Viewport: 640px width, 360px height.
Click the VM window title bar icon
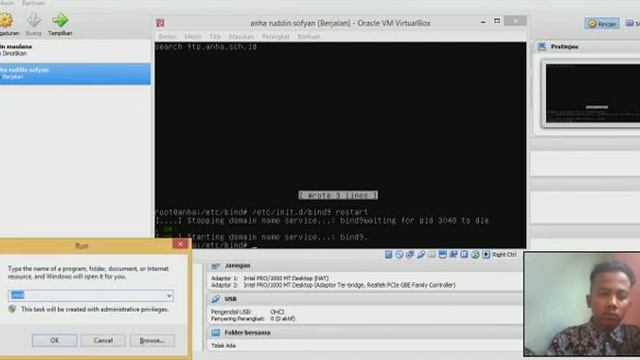pos(160,23)
